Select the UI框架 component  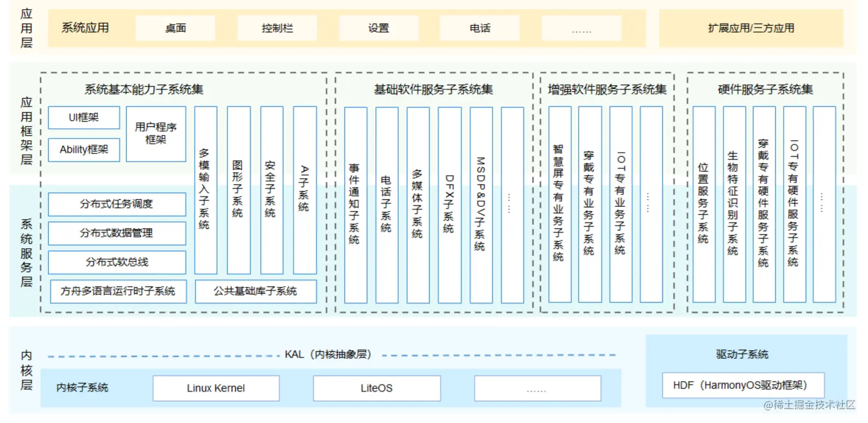(x=84, y=117)
